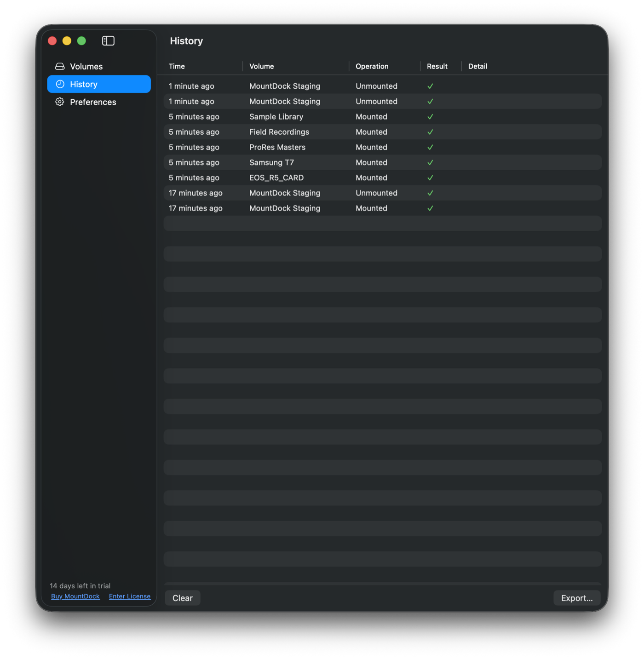
Task: Click the checkmark for EOS_R5_CARD row
Action: coord(430,178)
